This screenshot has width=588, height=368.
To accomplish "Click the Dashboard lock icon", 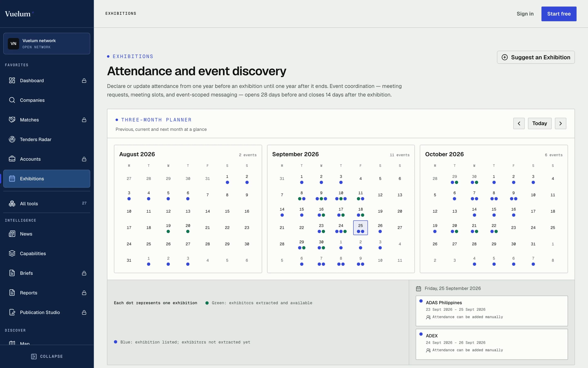I will pos(84,81).
